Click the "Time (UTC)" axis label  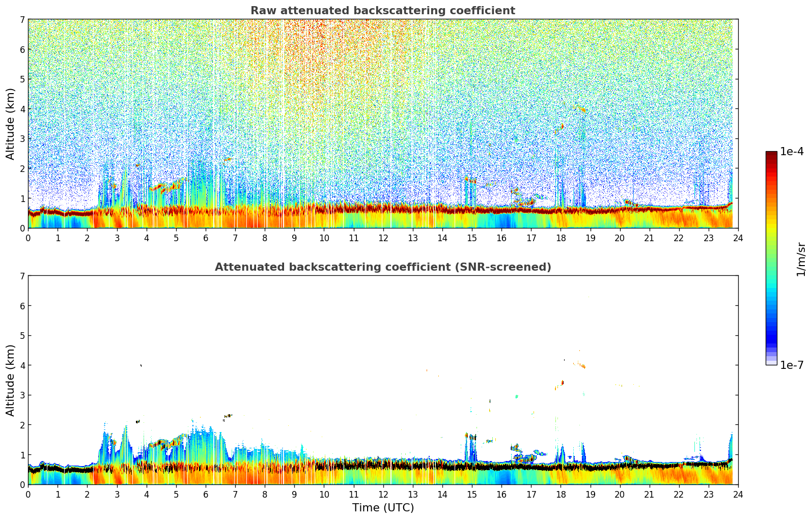[383, 508]
